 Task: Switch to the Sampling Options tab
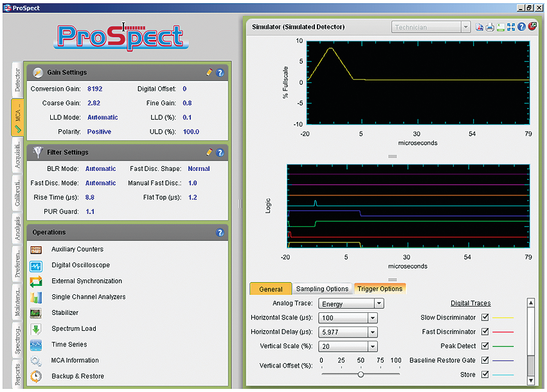coord(324,289)
